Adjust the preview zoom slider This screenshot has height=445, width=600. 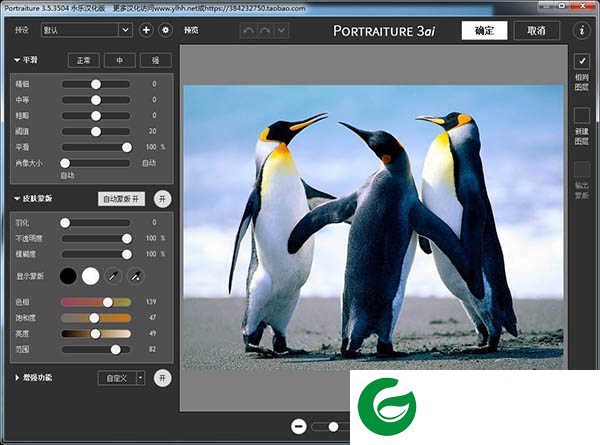(x=331, y=426)
